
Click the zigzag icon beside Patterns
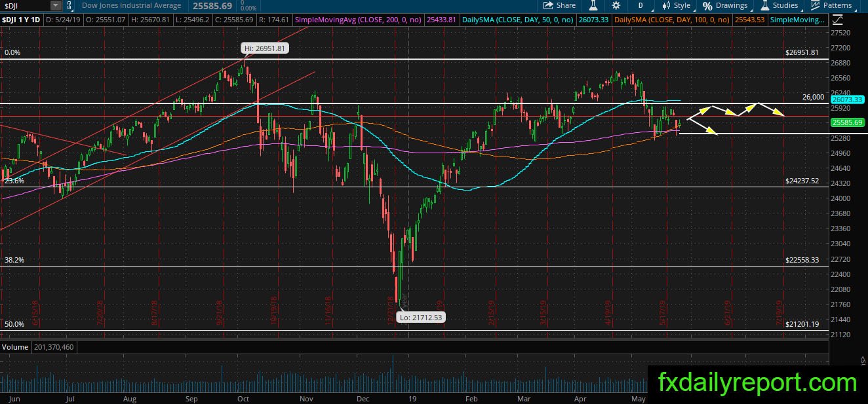(815, 5)
